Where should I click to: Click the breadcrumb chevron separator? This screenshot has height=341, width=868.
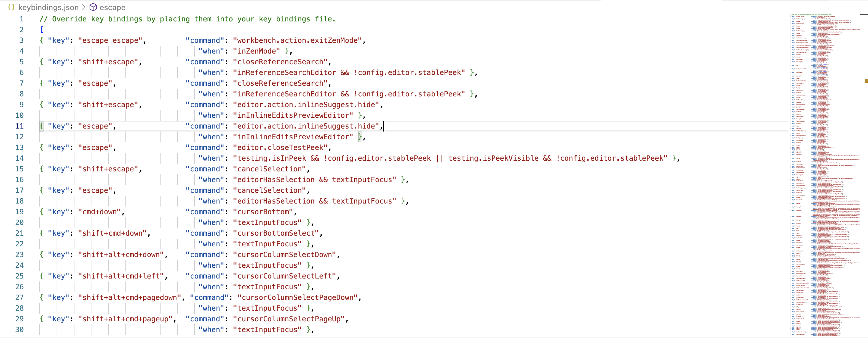click(x=84, y=7)
